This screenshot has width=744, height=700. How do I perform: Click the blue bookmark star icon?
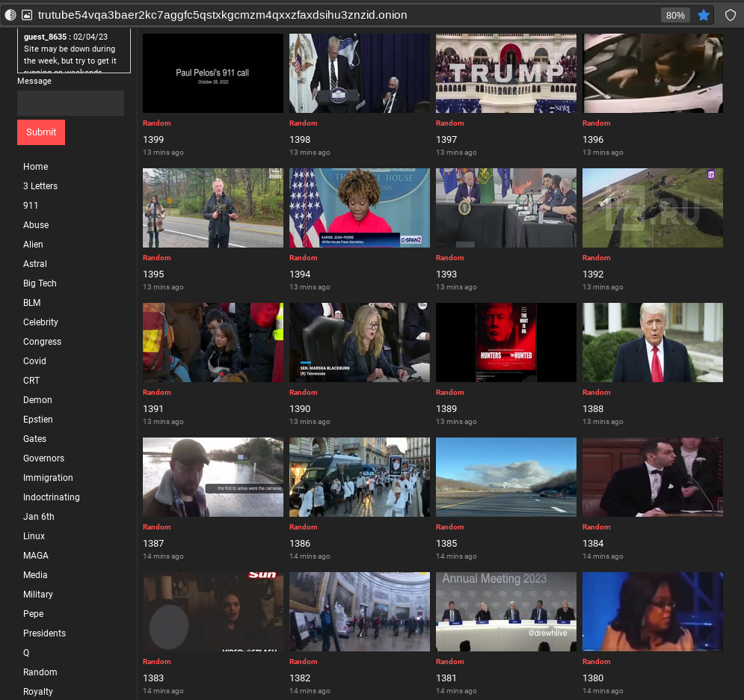pos(703,15)
